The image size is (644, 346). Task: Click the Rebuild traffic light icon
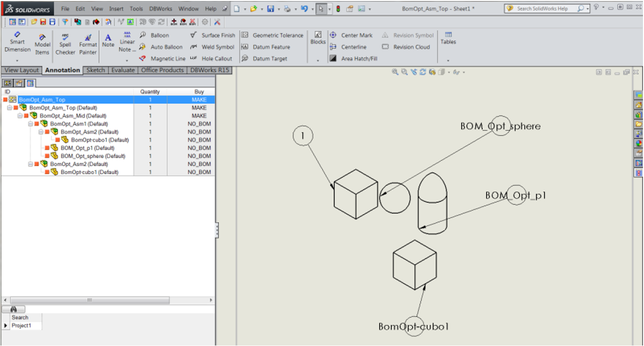(x=338, y=9)
